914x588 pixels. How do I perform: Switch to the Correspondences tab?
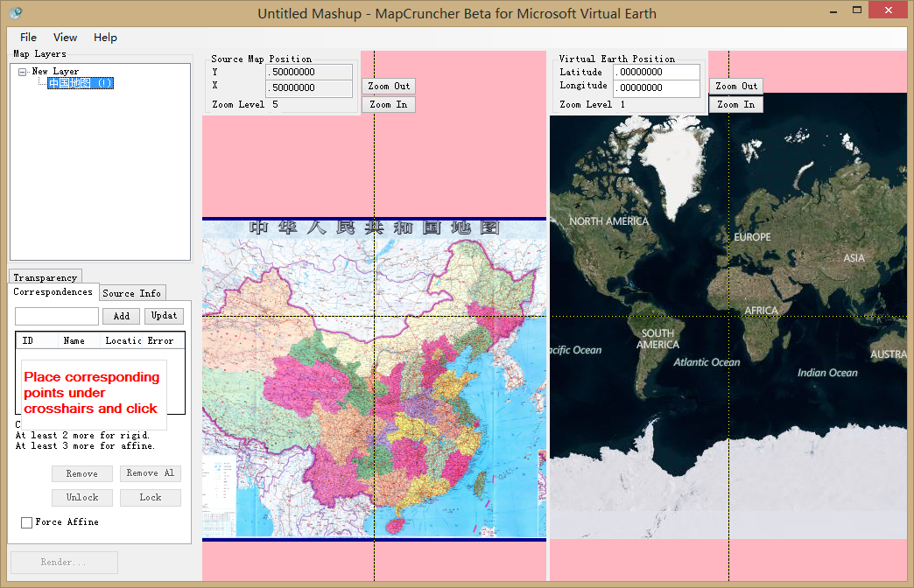pos(53,292)
